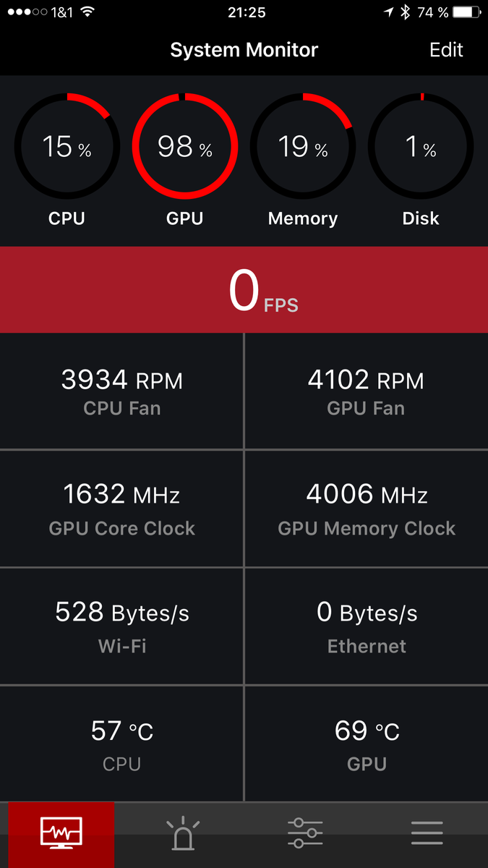Image resolution: width=488 pixels, height=868 pixels.
Task: Tap the Bluetooth status icon
Action: [406, 12]
